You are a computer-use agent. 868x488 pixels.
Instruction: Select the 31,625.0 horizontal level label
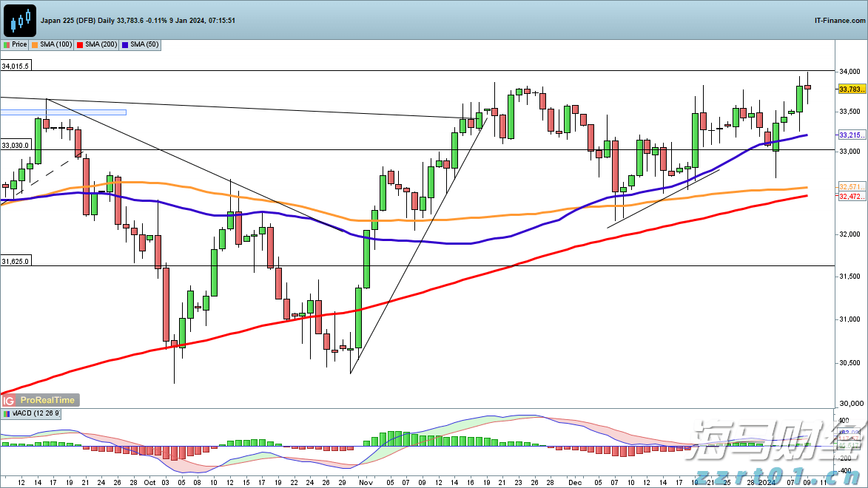pos(16,261)
